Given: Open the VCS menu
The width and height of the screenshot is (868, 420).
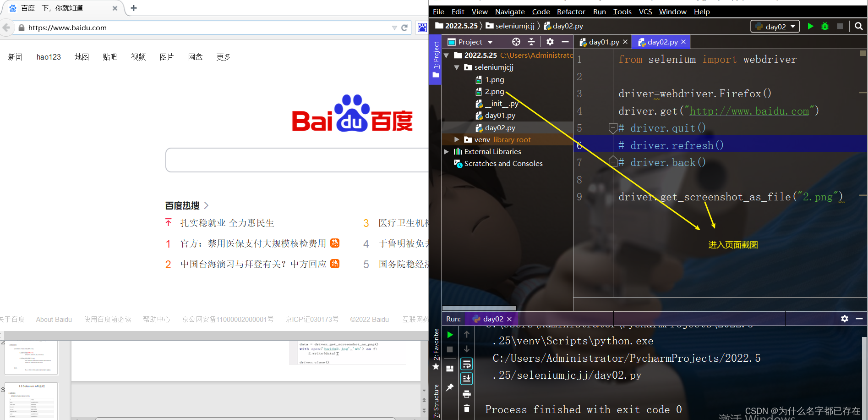Looking at the screenshot, I should pos(645,11).
